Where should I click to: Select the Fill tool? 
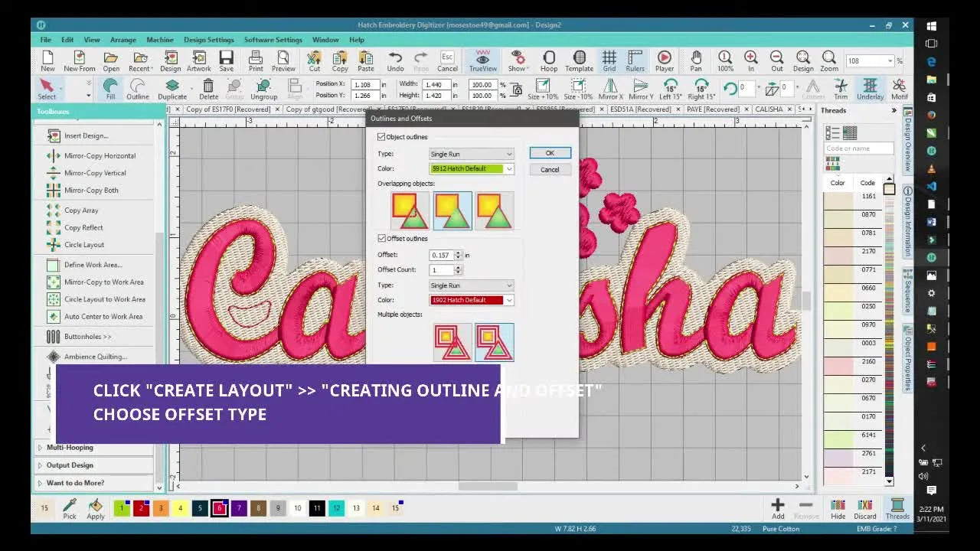click(110, 89)
